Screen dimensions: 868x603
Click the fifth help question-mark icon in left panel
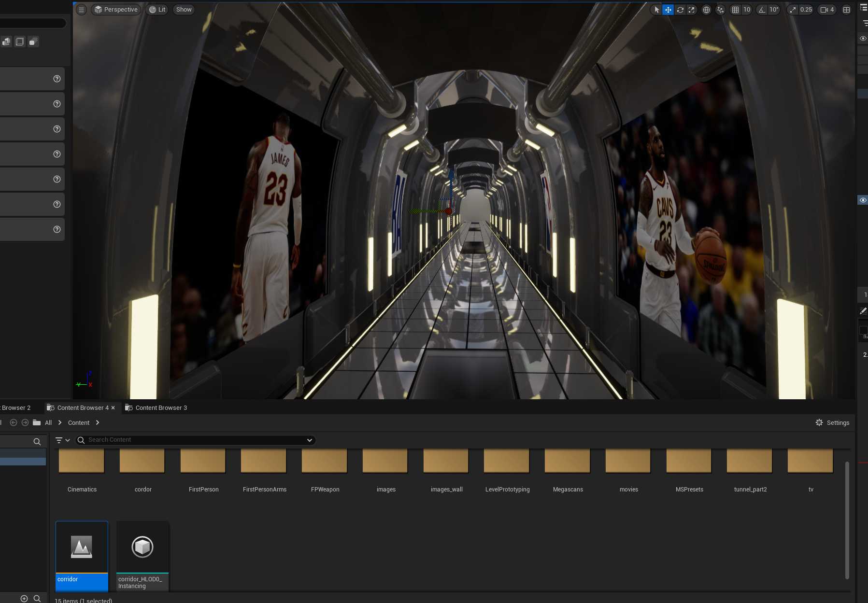[x=57, y=179]
